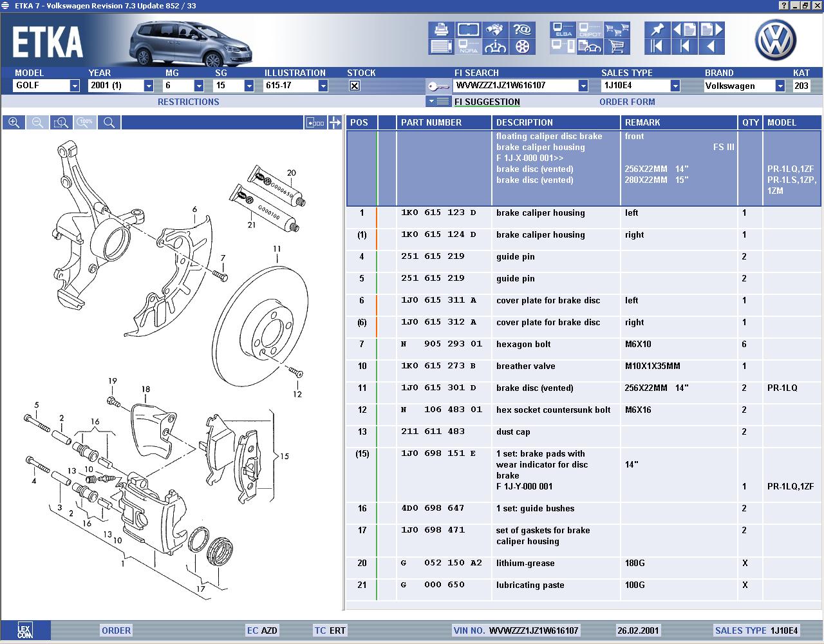This screenshot has width=824, height=644.
Task: Open the parts list icon below the printer
Action: (x=441, y=46)
